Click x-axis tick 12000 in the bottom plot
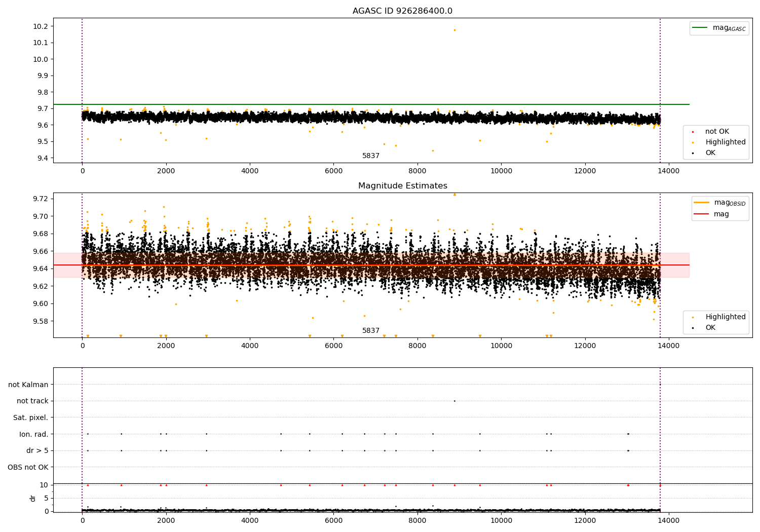The height and width of the screenshot is (532, 760). [585, 520]
